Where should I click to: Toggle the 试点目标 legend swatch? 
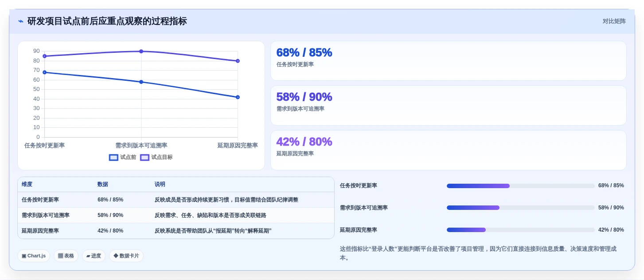144,157
